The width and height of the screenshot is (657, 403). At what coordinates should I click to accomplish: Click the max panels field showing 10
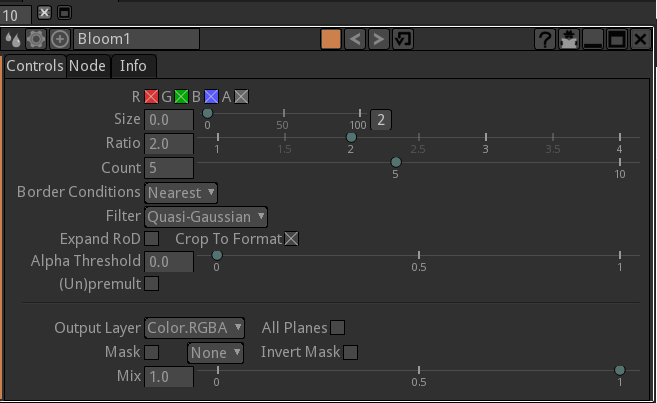[x=16, y=16]
